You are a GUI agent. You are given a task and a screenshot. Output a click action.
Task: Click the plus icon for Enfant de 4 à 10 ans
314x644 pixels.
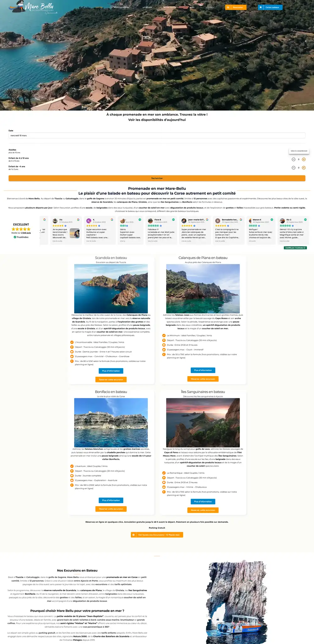304,159
